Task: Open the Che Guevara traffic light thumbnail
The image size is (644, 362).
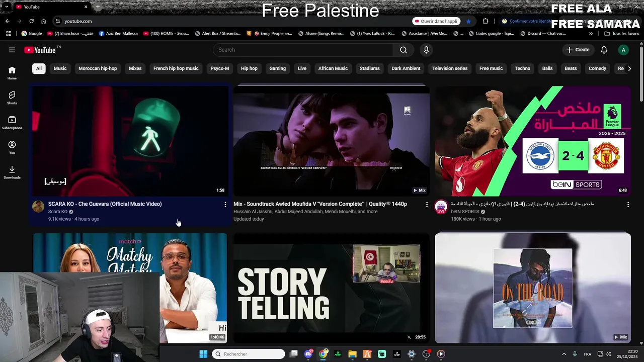Action: [x=130, y=141]
